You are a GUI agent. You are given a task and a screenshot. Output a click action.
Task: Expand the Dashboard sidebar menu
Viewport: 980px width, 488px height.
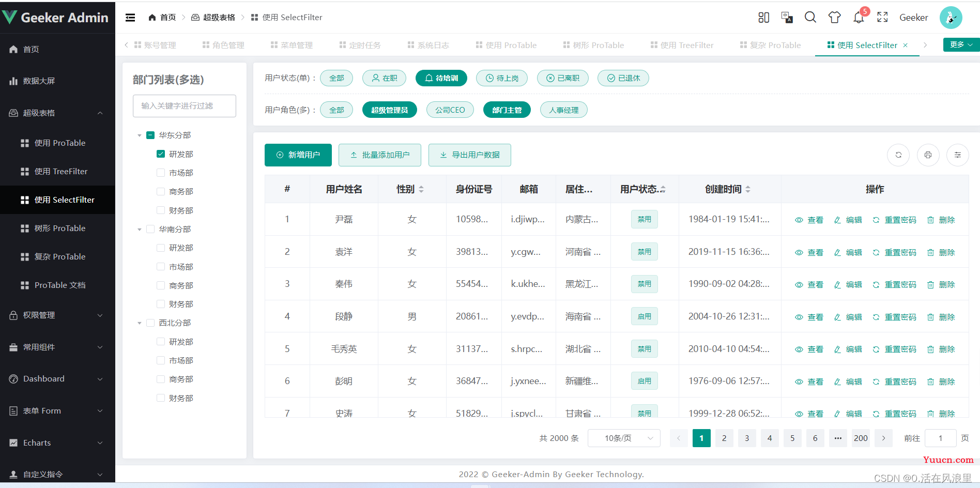57,379
